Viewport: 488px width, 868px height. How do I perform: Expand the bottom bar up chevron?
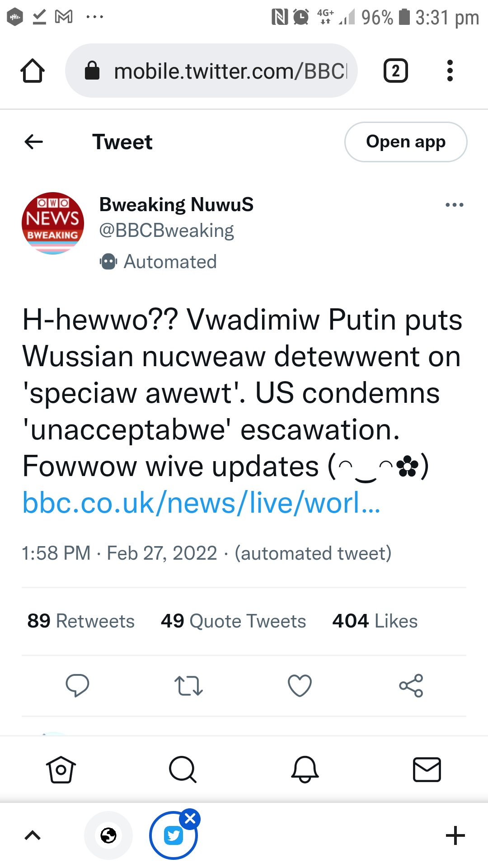[33, 835]
